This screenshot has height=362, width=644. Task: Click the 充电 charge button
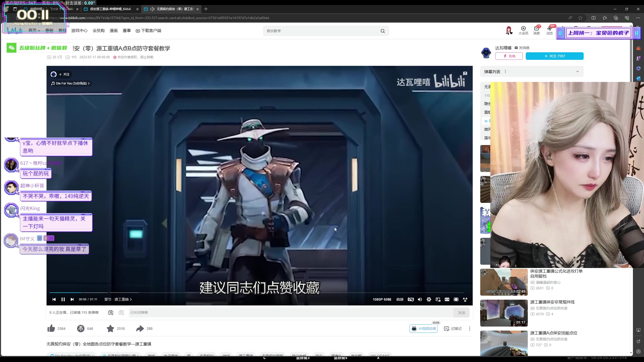pos(509,56)
